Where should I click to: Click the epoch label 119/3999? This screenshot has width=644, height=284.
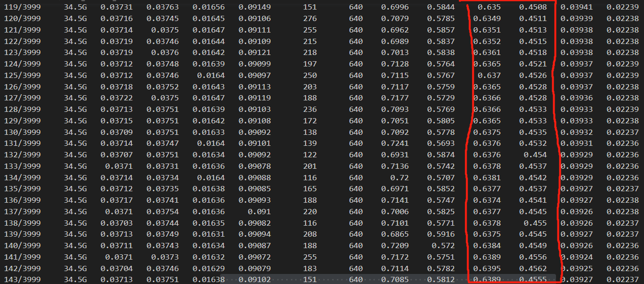(x=21, y=7)
